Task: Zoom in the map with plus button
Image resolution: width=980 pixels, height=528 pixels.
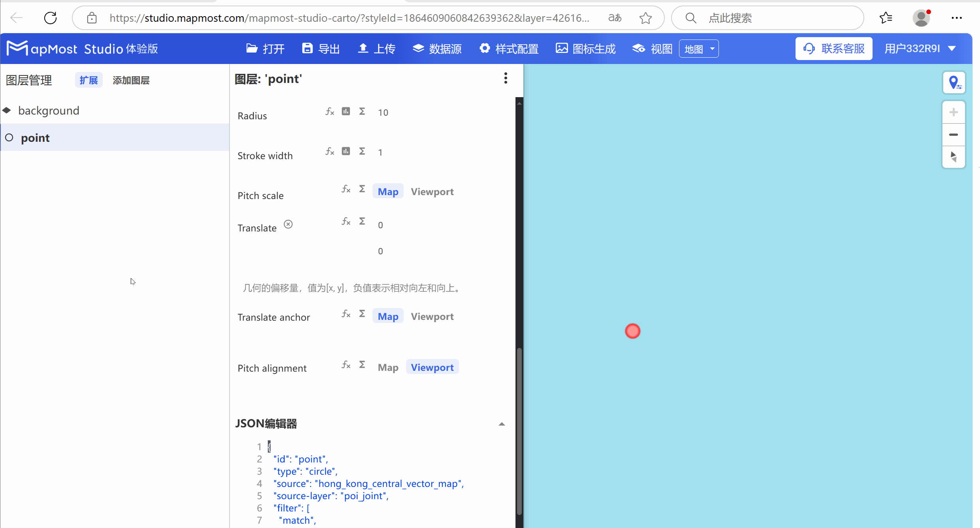Action: click(954, 112)
